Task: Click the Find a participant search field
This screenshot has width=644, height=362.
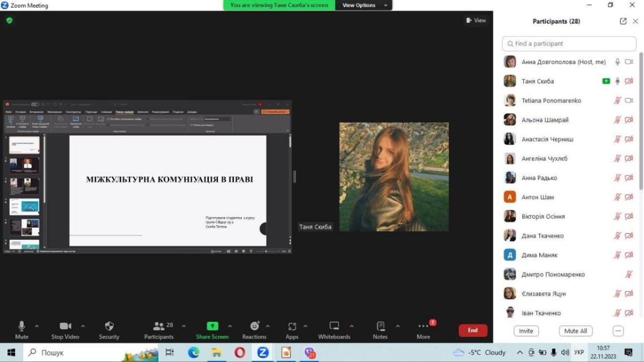Action: [x=569, y=43]
